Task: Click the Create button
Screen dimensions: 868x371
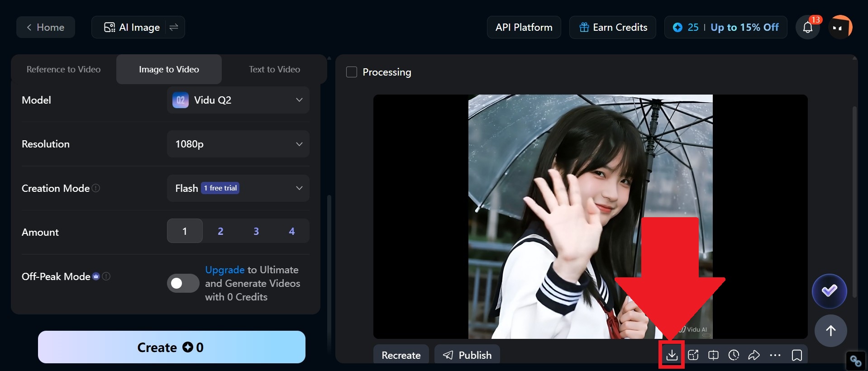Action: pyautogui.click(x=172, y=347)
